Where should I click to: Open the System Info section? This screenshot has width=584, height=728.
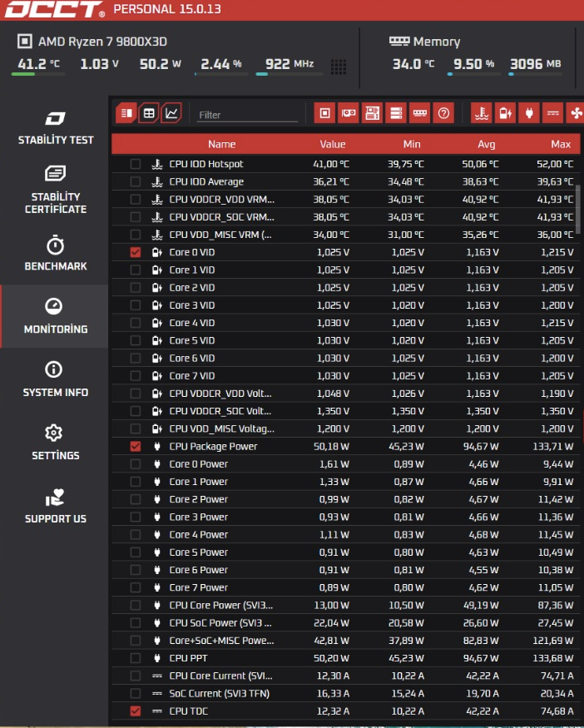tap(55, 379)
